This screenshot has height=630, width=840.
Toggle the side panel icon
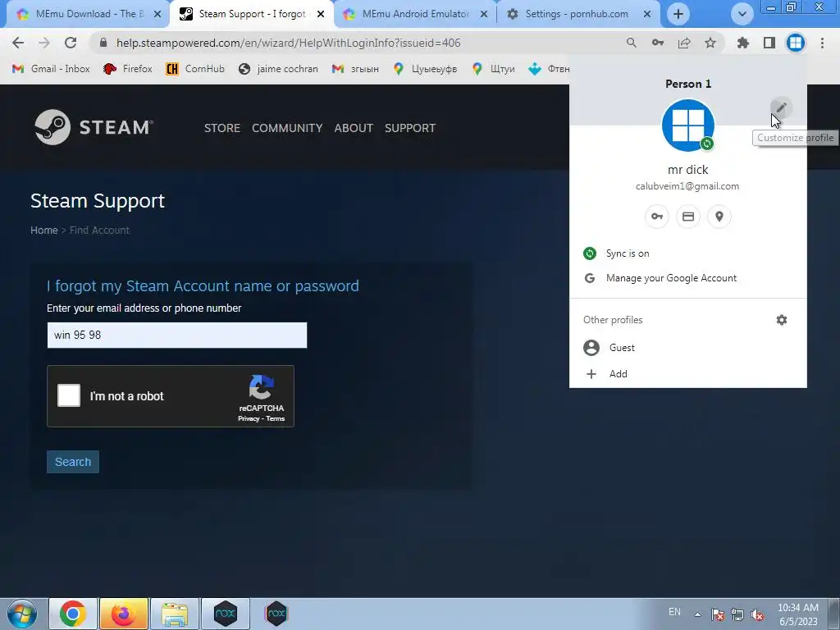click(769, 43)
